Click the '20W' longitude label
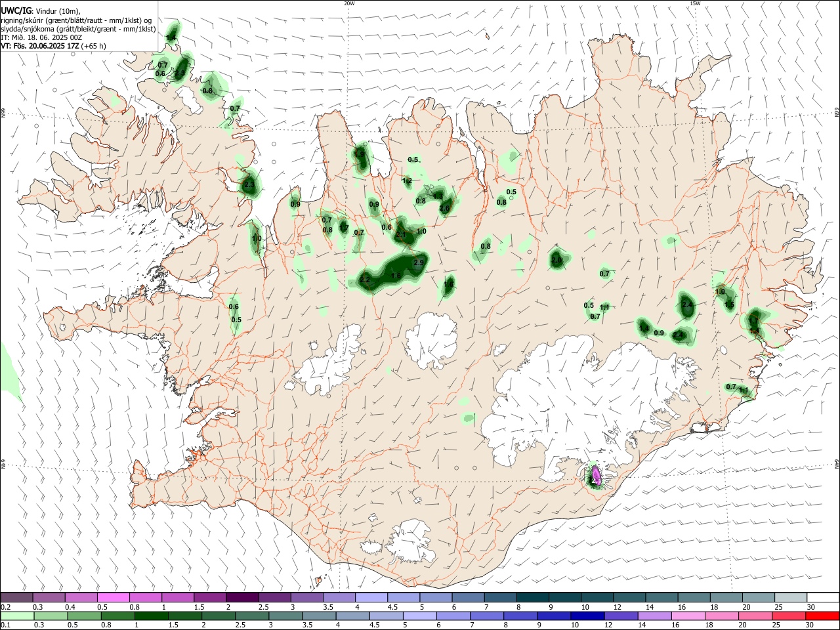The width and height of the screenshot is (840, 630). [349, 3]
